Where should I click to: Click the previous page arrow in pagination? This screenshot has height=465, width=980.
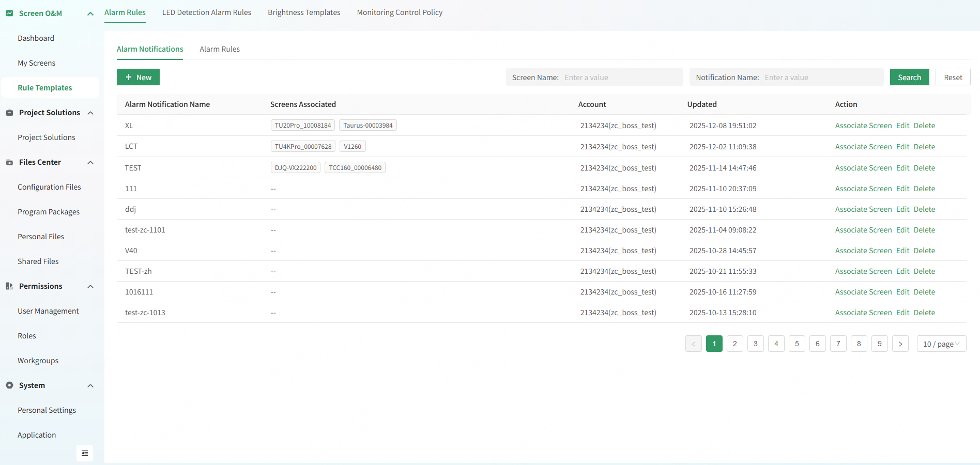pos(693,344)
